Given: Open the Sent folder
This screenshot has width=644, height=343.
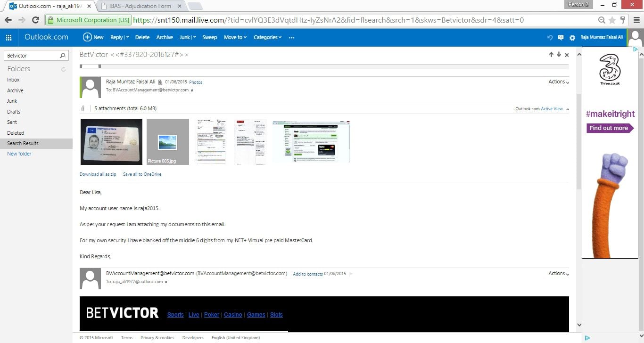Looking at the screenshot, I should (x=12, y=122).
